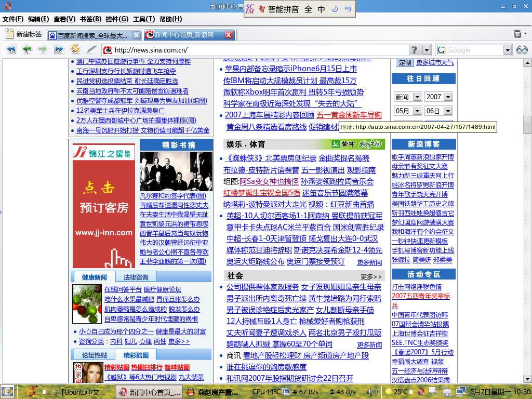The image size is (532, 399).
Task: Open the 帮助(H) menu
Action: click(x=170, y=19)
